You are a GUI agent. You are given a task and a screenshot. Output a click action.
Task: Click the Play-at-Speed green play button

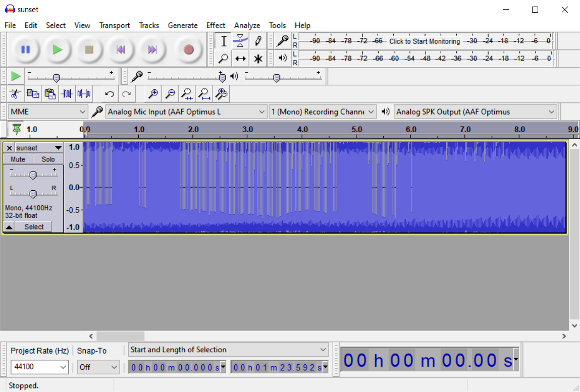coord(16,76)
